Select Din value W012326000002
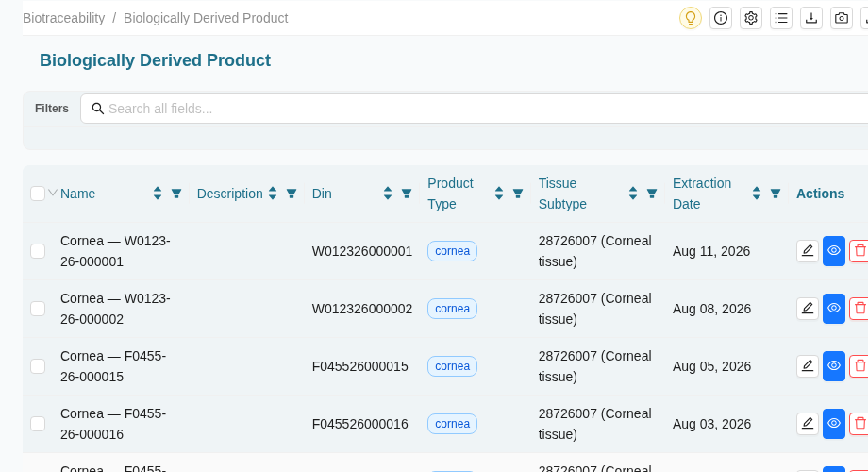Image resolution: width=868 pixels, height=472 pixels. tap(362, 309)
